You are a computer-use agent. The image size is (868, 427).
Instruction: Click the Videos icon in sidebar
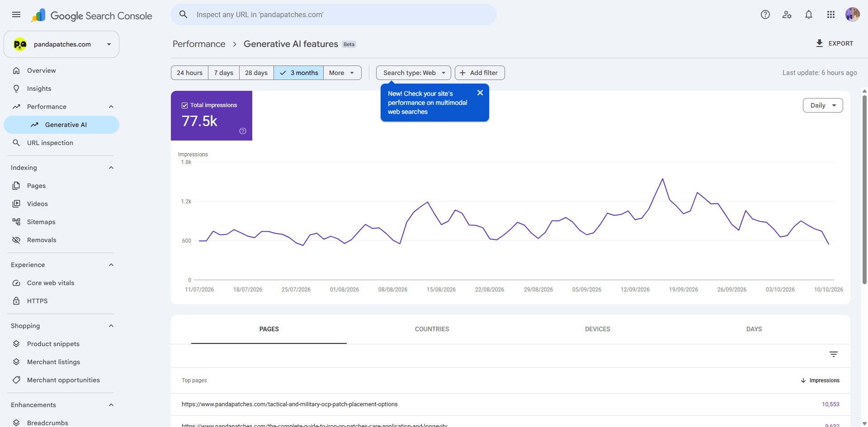pos(16,204)
